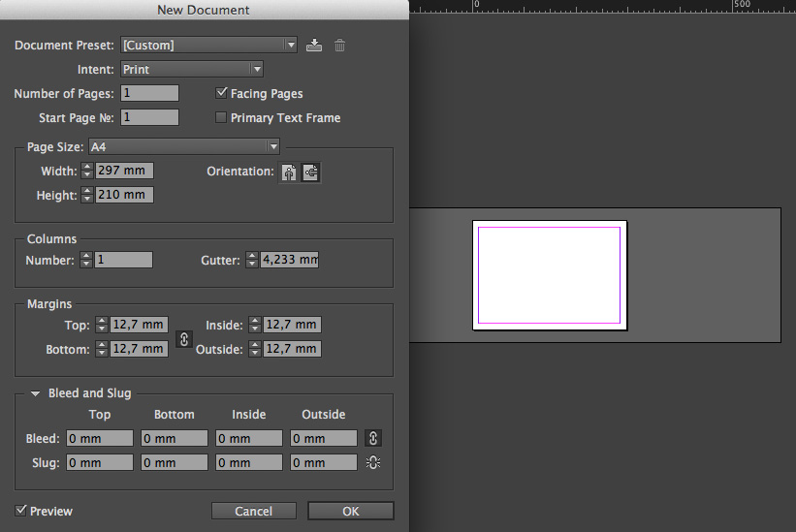The image size is (796, 532).
Task: Select the Portrait orientation icon
Action: pyautogui.click(x=289, y=172)
